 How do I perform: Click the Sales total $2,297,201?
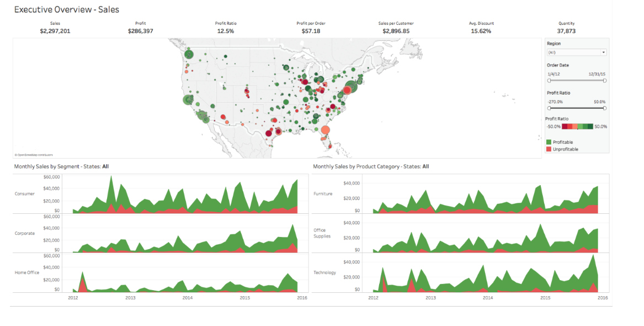click(55, 31)
